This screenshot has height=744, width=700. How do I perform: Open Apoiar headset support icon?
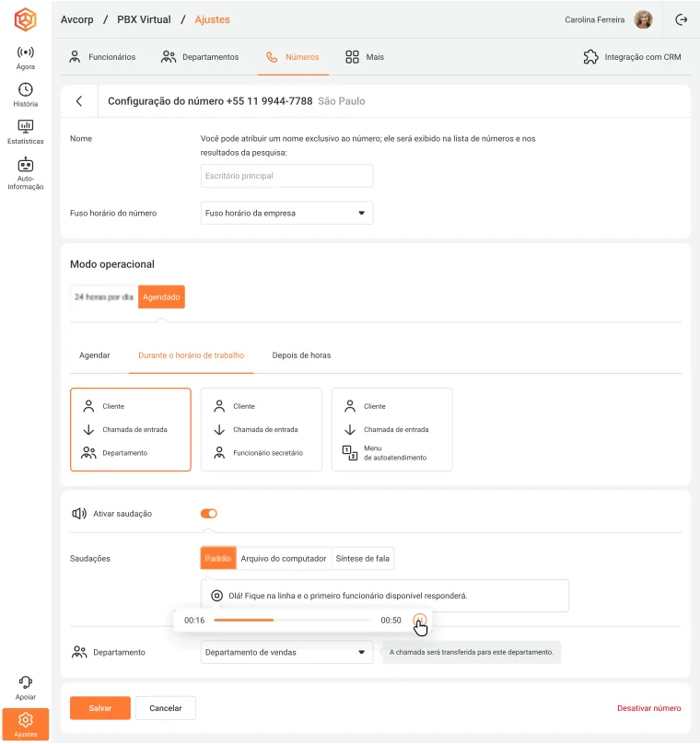(x=26, y=682)
